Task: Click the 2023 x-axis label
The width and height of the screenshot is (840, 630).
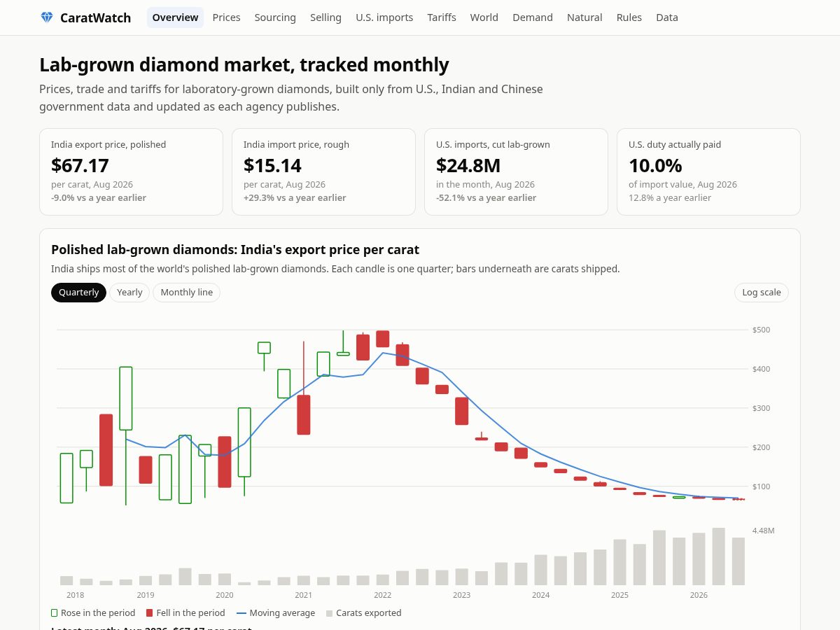Action: 462,595
